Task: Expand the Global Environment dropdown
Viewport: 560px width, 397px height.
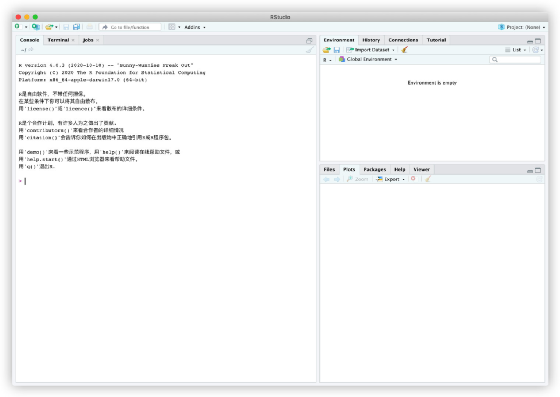Action: pos(368,59)
